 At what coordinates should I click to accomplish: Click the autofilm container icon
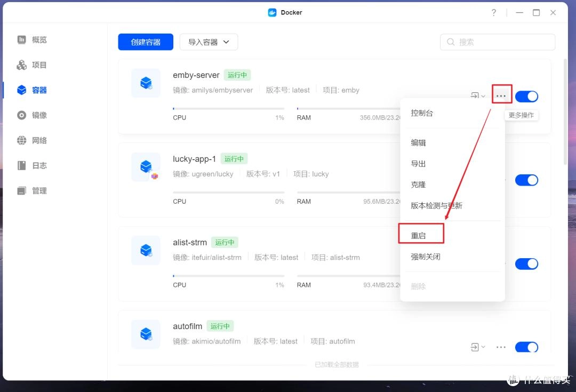tap(146, 334)
